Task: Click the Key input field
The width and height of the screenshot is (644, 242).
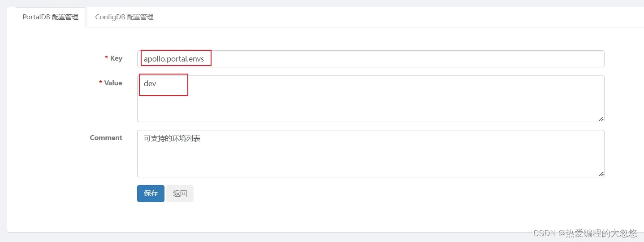Action: click(370, 59)
